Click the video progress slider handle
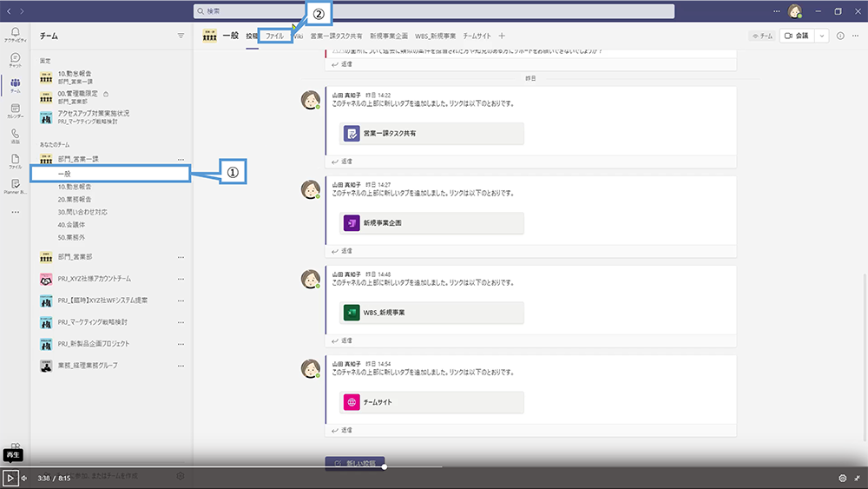The width and height of the screenshot is (868, 489). point(385,466)
